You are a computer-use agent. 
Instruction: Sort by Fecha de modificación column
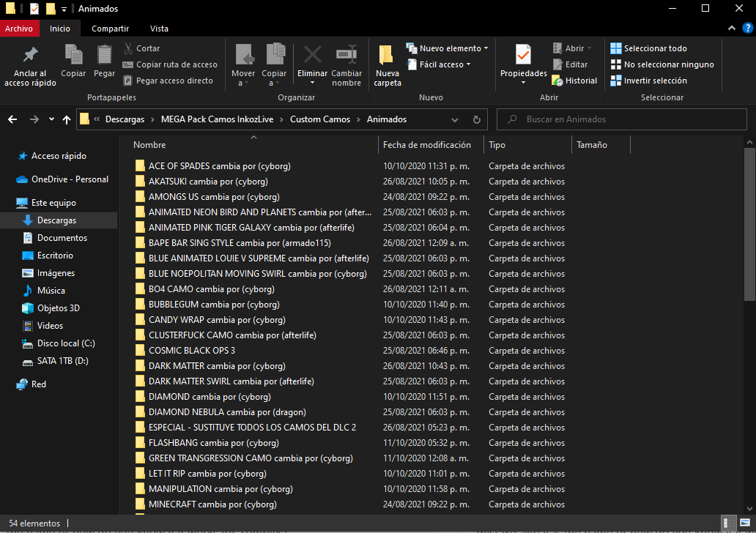click(x=426, y=144)
